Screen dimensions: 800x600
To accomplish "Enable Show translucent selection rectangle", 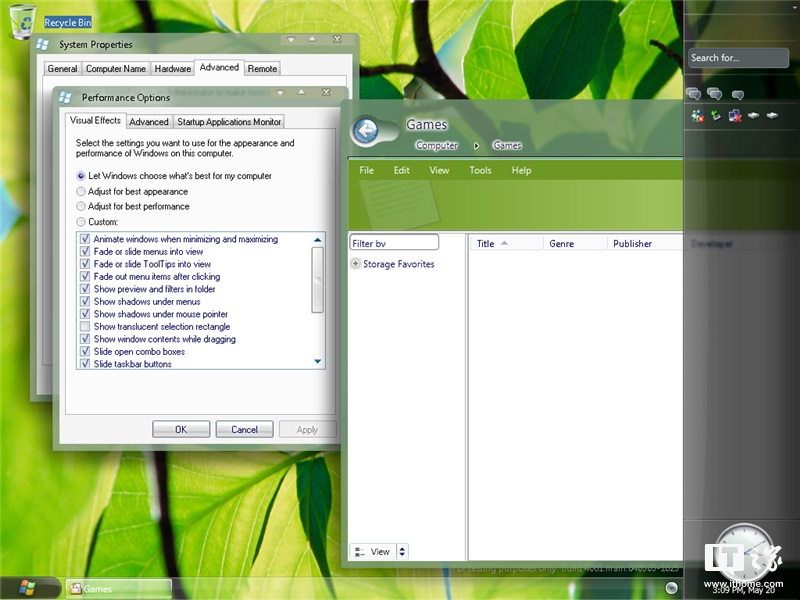I will click(x=85, y=326).
